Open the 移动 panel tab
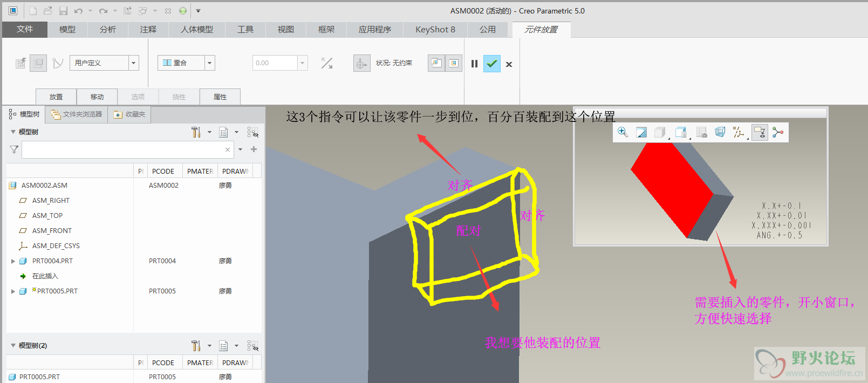 pyautogui.click(x=97, y=97)
